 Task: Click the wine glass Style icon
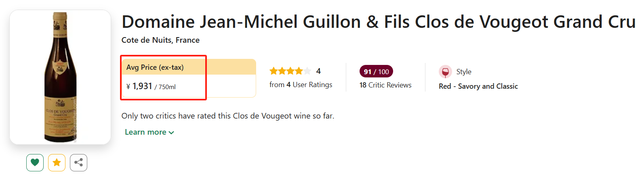[445, 72]
